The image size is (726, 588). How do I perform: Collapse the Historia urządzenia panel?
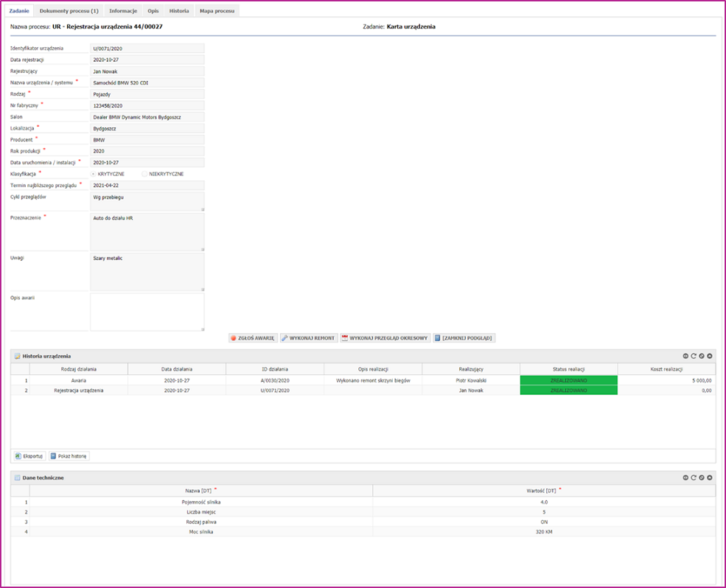[710, 356]
